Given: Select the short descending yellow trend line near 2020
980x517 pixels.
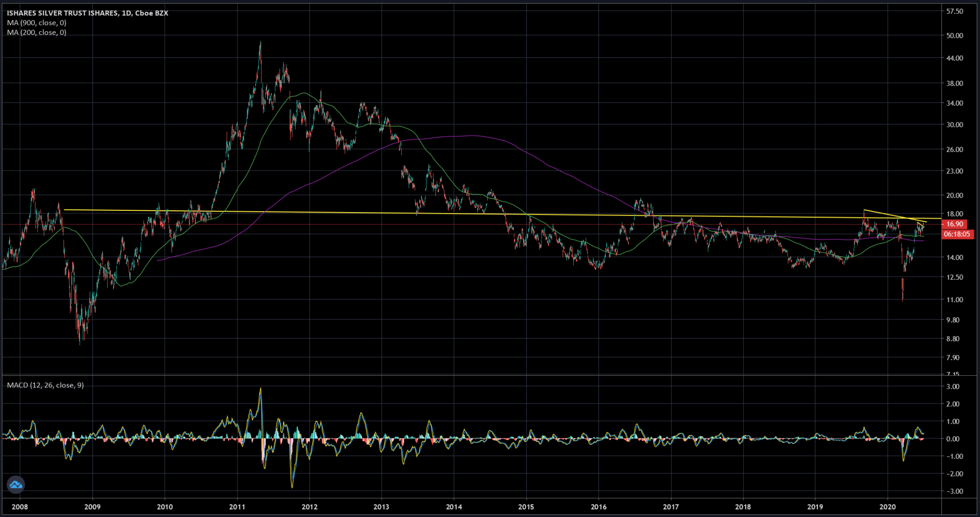Looking at the screenshot, I should 896,216.
